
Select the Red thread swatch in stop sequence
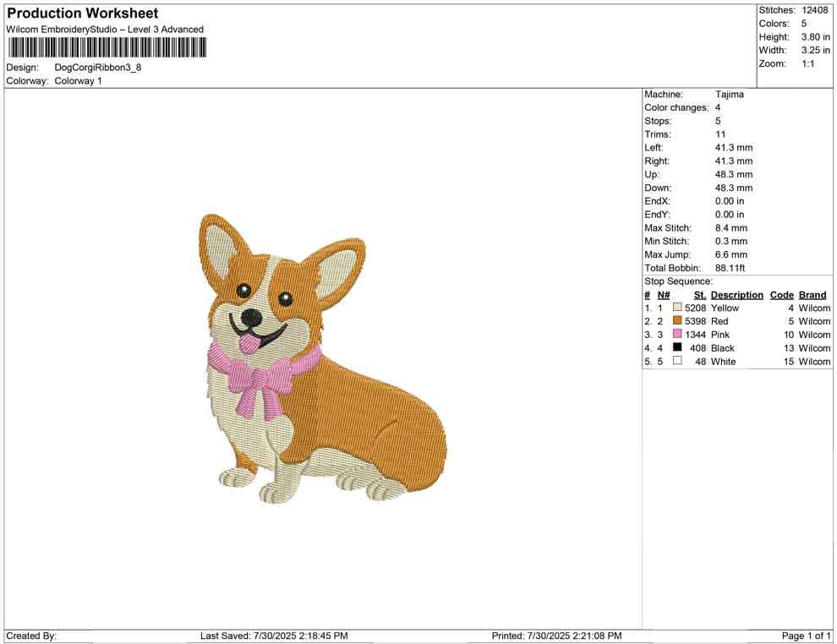[x=676, y=321]
